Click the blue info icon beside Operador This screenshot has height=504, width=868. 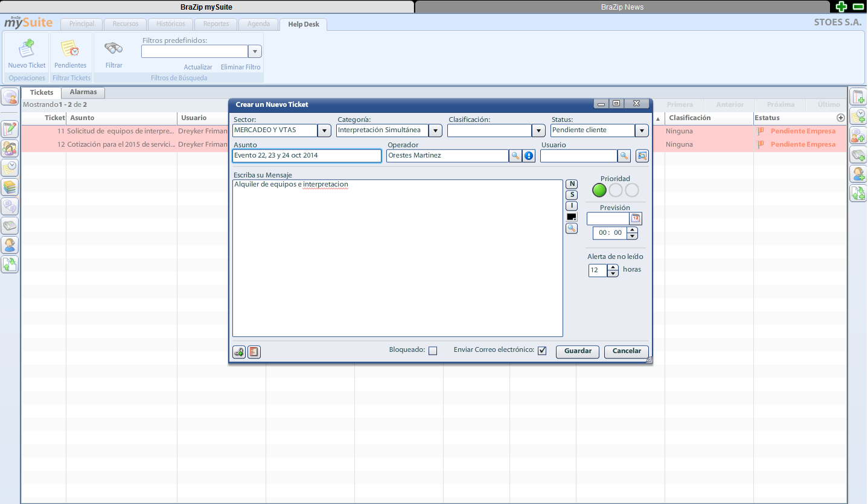(529, 156)
